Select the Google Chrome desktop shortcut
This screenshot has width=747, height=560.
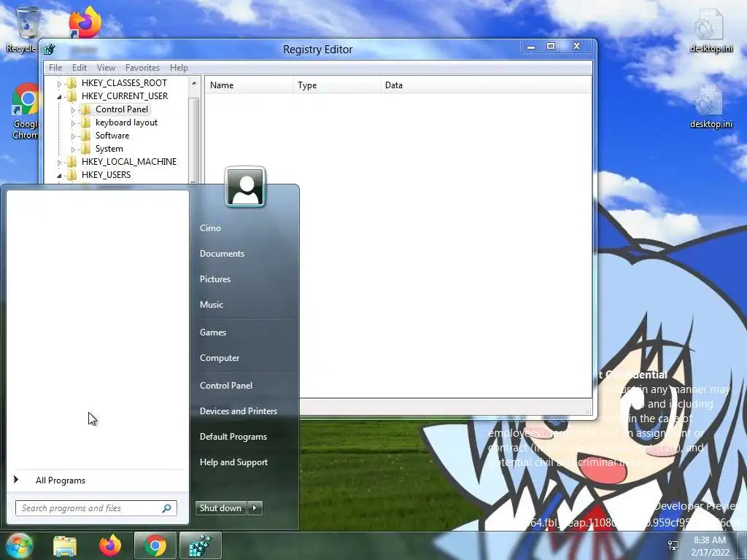pyautogui.click(x=25, y=112)
